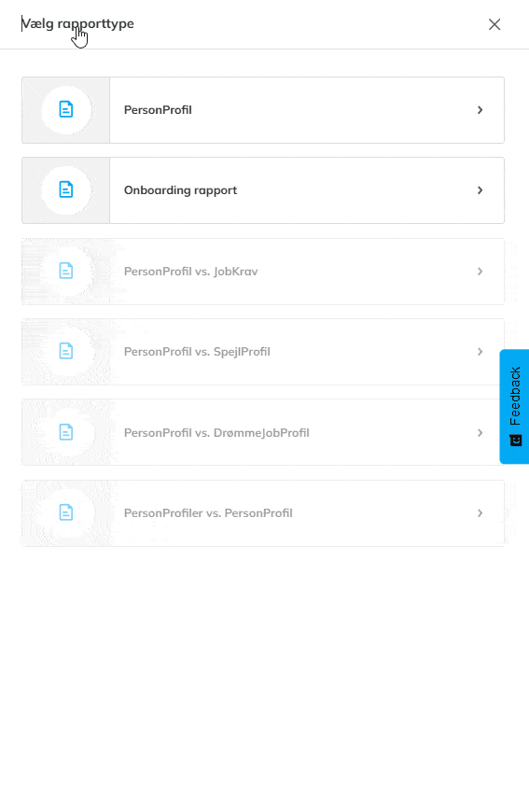
Task: Click the smiley icon on Feedback tab
Action: click(x=516, y=441)
